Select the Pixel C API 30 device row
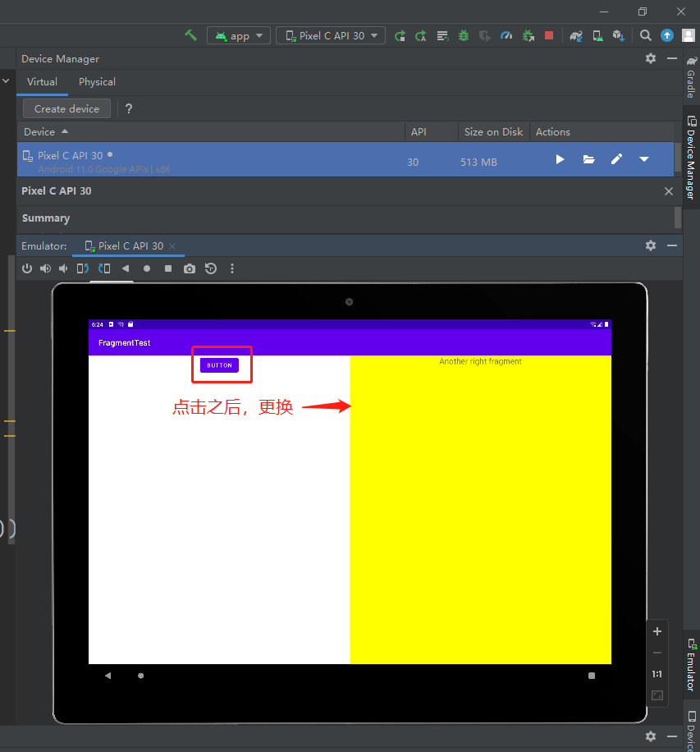Image resolution: width=700 pixels, height=752 pixels. (345, 160)
